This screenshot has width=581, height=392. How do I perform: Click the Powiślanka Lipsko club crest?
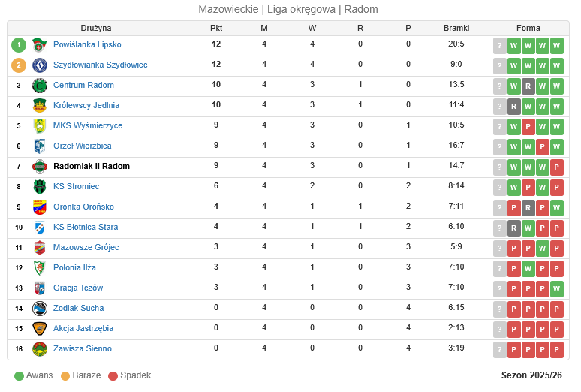coord(40,45)
